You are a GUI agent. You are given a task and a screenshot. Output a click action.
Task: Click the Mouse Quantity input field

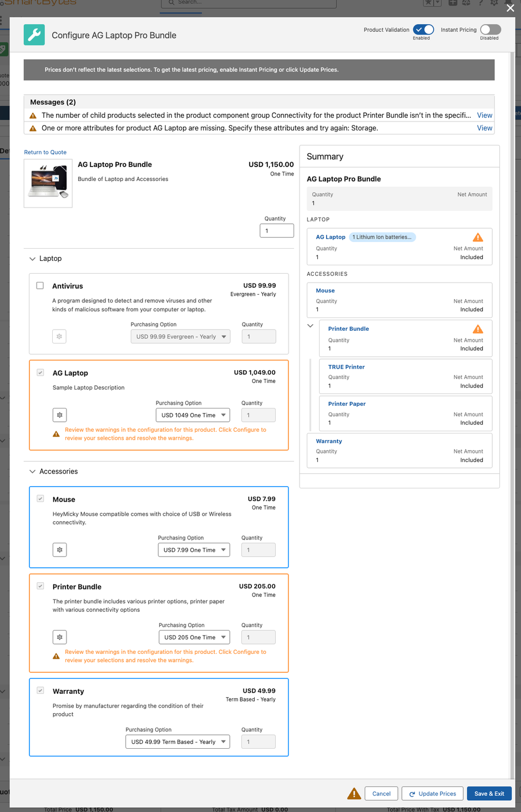[259, 549]
